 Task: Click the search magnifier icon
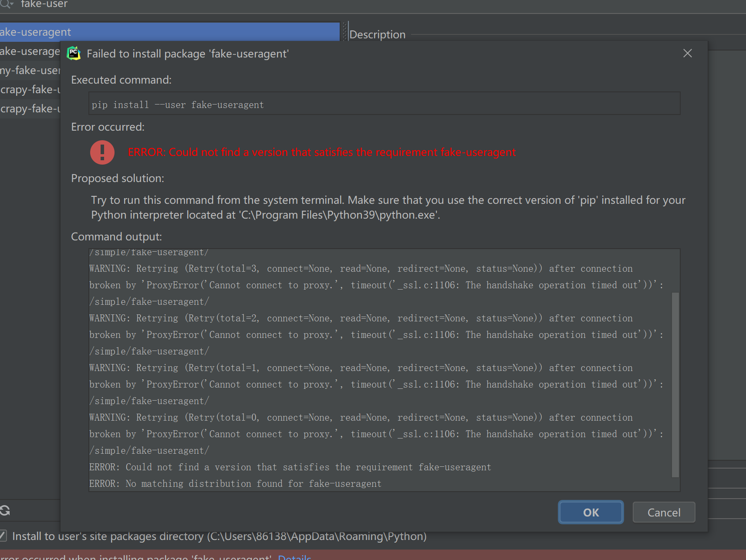[x=6, y=4]
